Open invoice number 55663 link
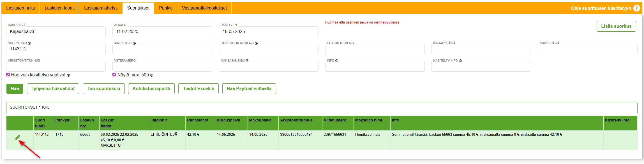 [85, 135]
